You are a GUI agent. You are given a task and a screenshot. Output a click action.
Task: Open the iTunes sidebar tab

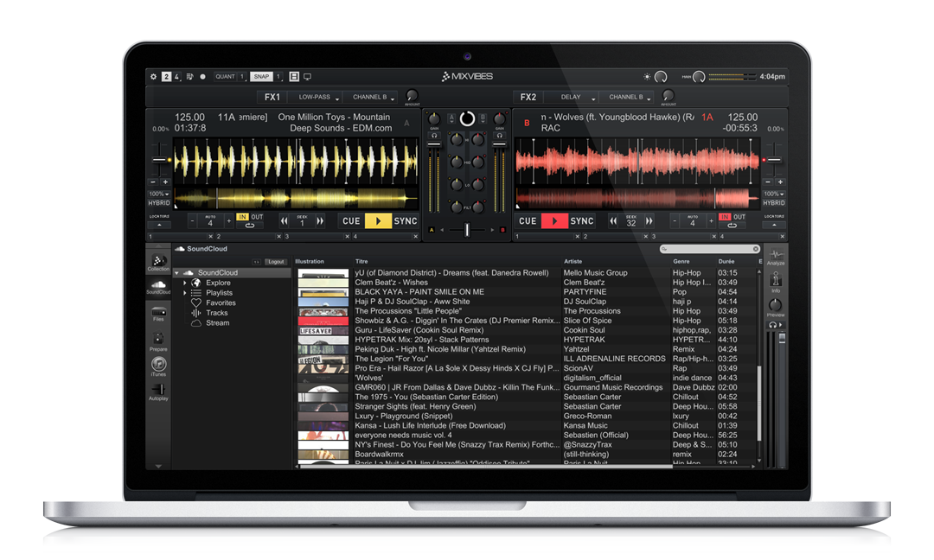click(158, 366)
